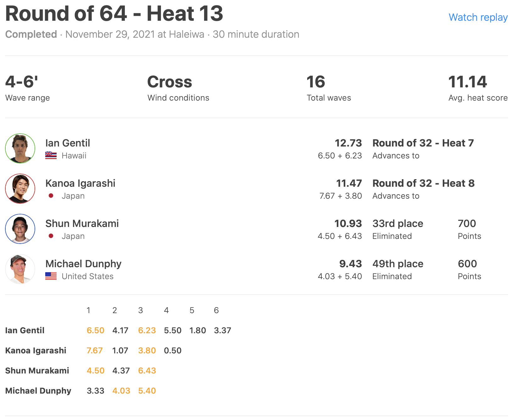Viewport: 510px width, 420px height.
Task: Select Shun Murakami's 6.43 wave score
Action: [147, 371]
